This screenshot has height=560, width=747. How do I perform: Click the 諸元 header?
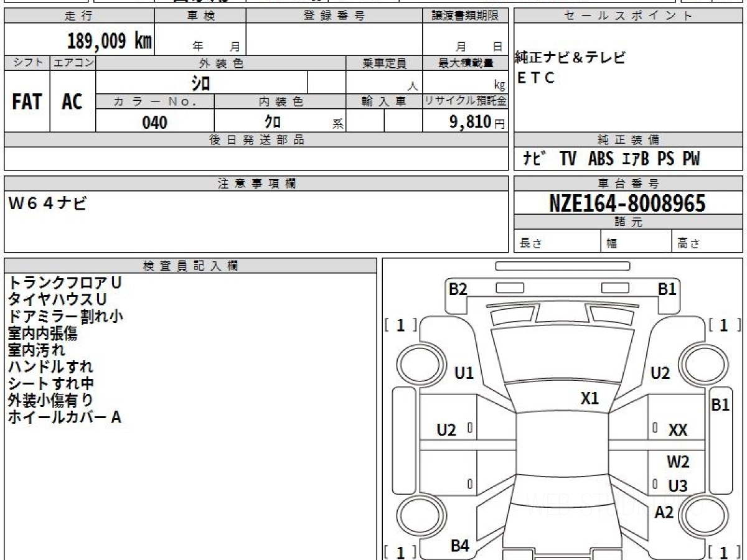[x=628, y=222]
